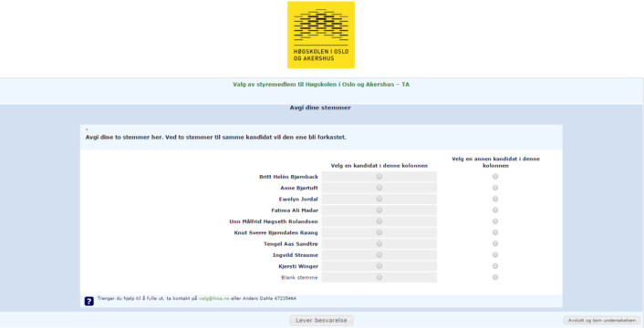This screenshot has width=644, height=328.
Task: Choose Fatima Ali Madar in first column
Action: point(379,210)
